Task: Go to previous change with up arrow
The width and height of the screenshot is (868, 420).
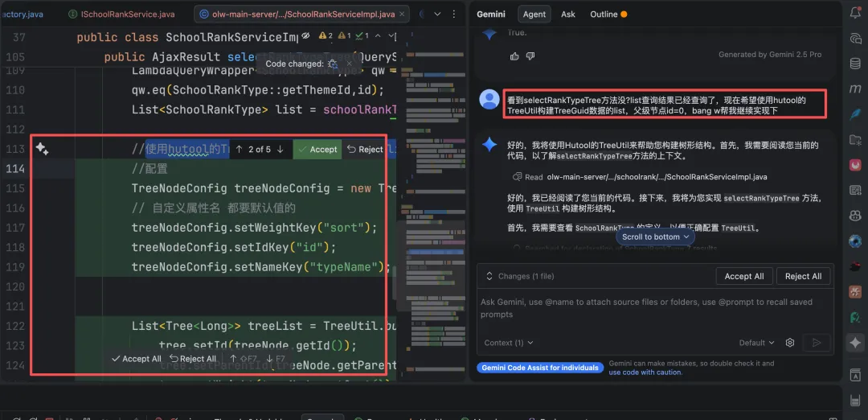Action: [240, 149]
